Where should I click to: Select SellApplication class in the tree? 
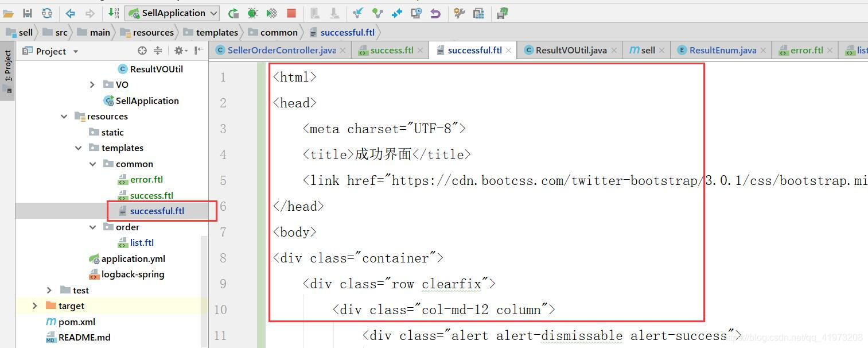pos(141,100)
